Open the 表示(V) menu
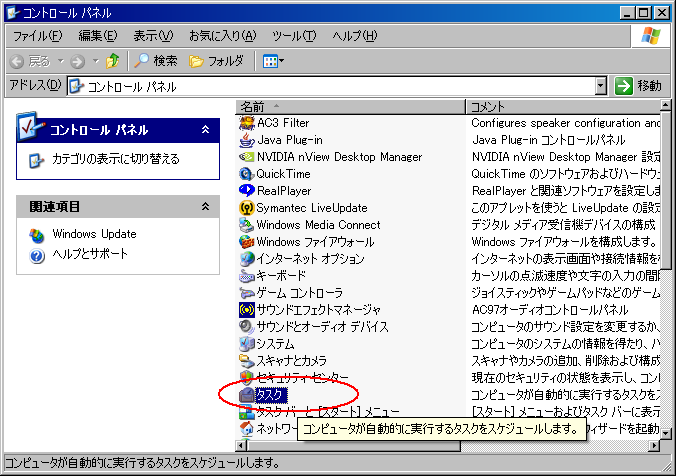The height and width of the screenshot is (476, 676). coord(153,36)
